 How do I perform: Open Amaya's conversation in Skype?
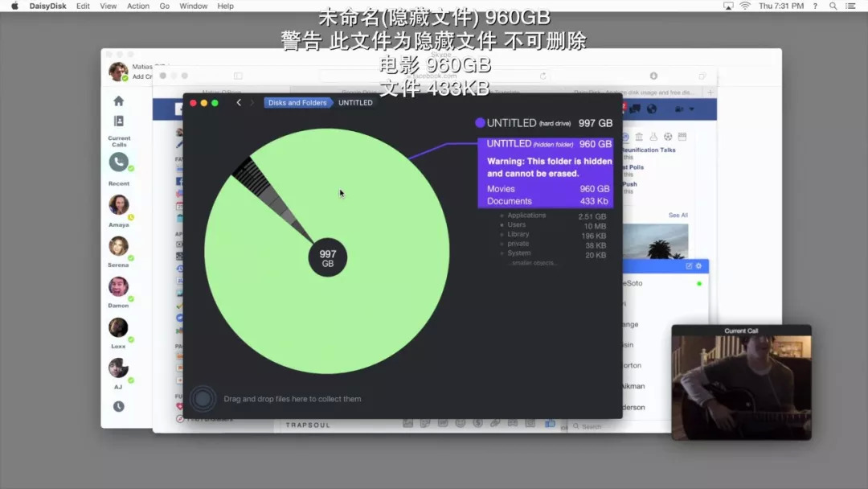[118, 205]
